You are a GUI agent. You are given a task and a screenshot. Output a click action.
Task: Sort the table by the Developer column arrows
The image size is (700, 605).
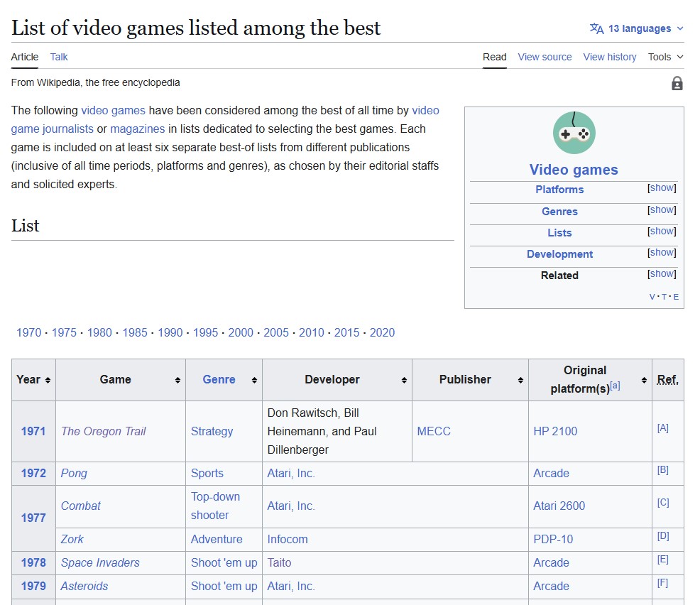(x=405, y=379)
